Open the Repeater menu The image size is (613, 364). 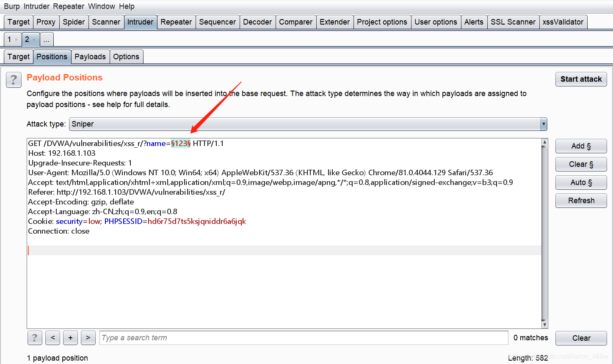tap(69, 6)
